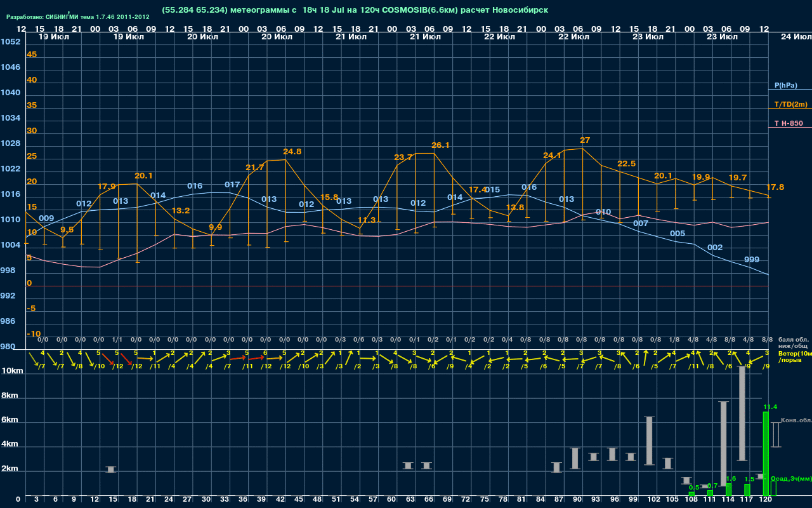Image resolution: width=812 pixels, height=508 pixels.
Task: Click the 1004 pressure axis value
Action: click(10, 245)
